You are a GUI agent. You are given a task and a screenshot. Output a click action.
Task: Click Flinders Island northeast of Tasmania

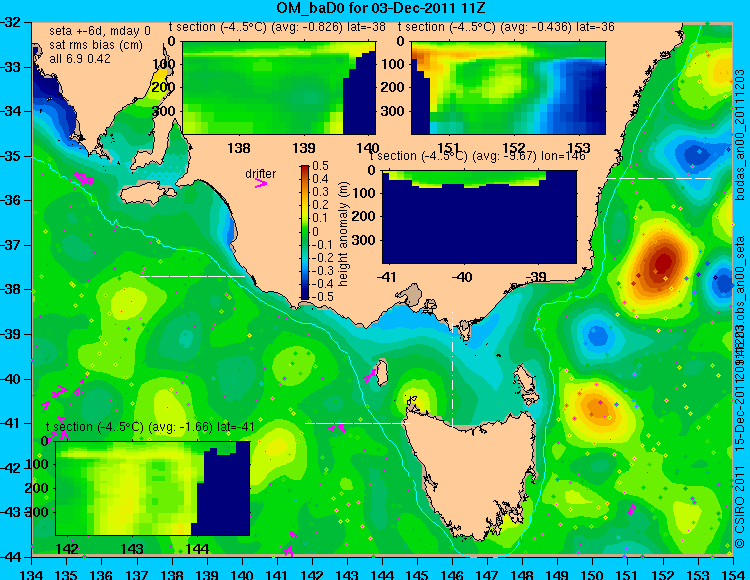(x=527, y=383)
